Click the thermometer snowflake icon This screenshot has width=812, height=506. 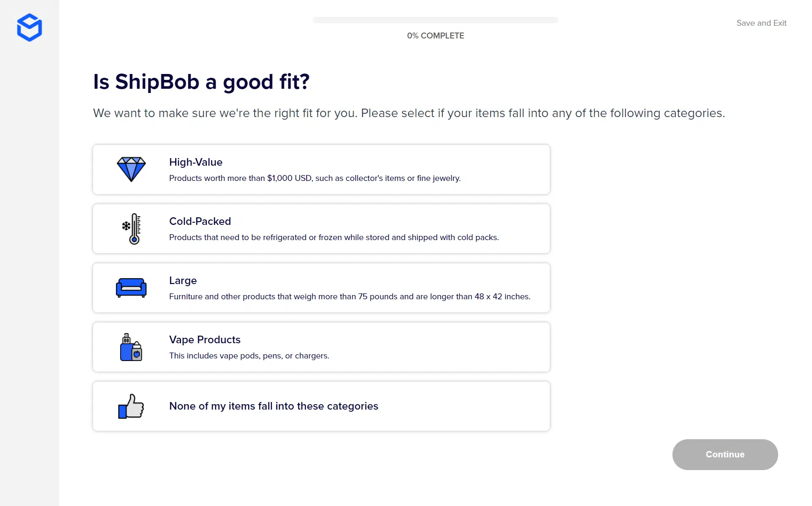[132, 229]
